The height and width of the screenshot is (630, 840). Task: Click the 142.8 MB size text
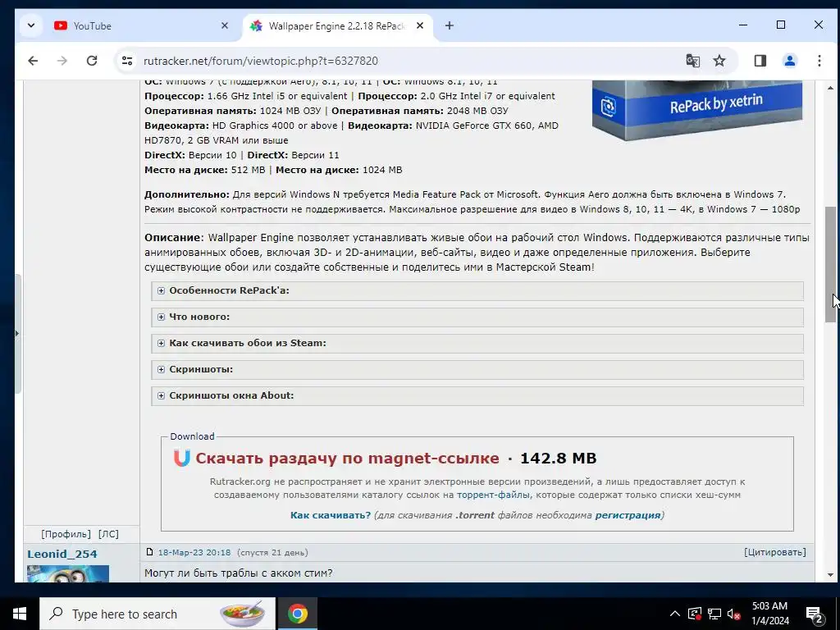click(558, 458)
